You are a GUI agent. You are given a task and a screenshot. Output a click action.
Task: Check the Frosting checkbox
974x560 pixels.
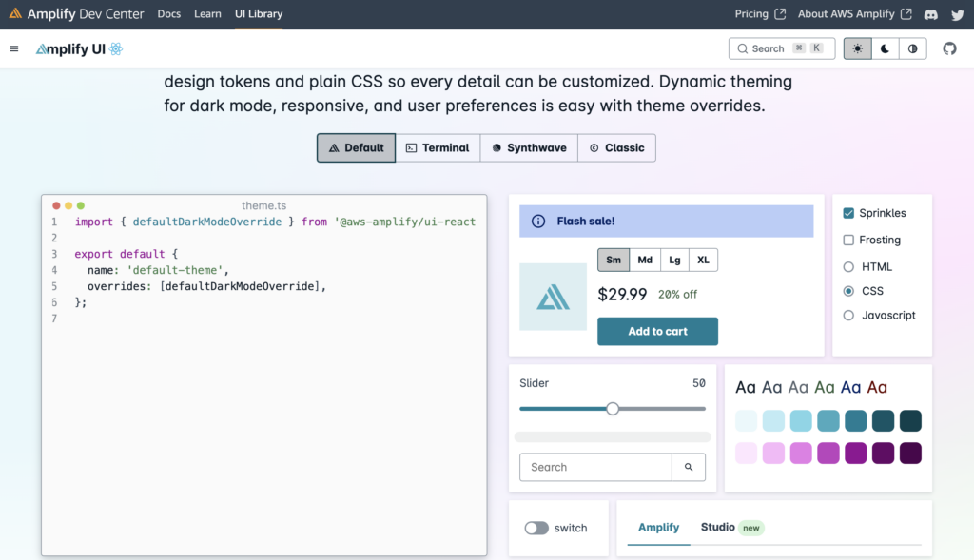(848, 240)
